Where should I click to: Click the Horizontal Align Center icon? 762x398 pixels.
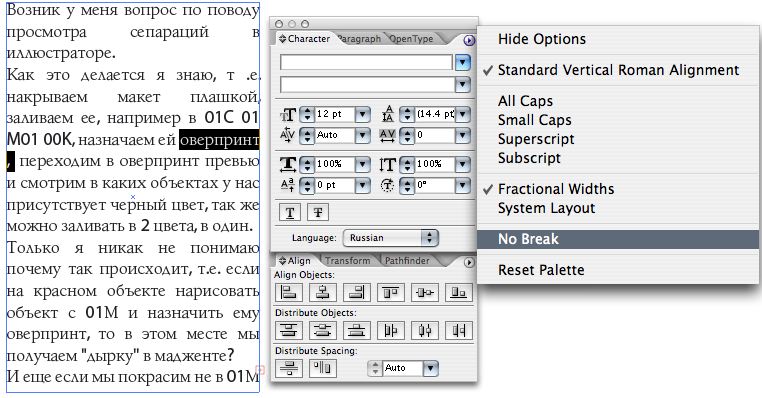[x=323, y=293]
